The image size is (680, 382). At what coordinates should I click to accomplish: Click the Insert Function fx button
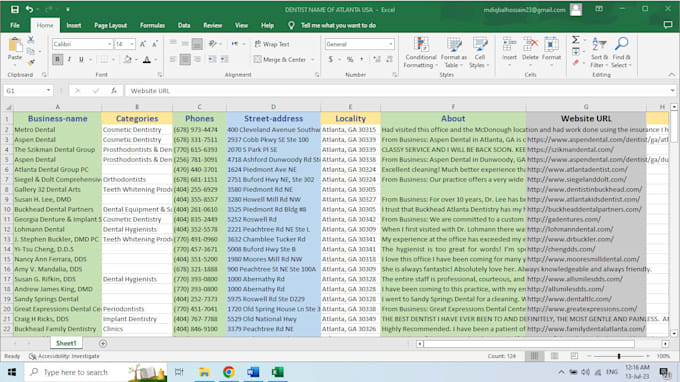point(114,90)
